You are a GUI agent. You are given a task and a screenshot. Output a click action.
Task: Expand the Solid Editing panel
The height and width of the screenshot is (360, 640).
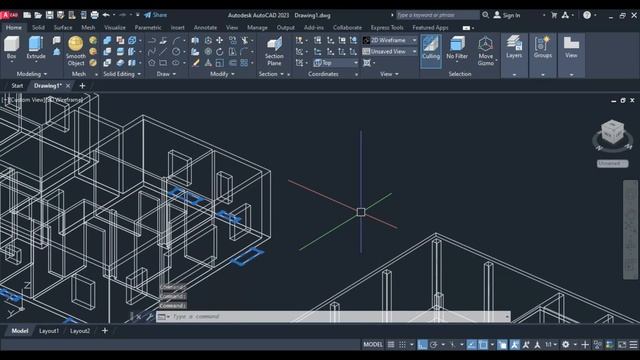[x=122, y=74]
